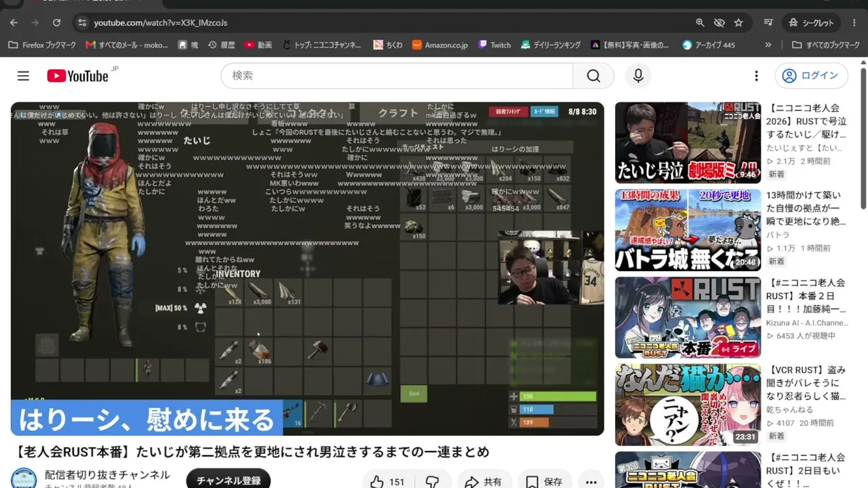
Task: Dislike the video with thumbs down
Action: [x=433, y=482]
